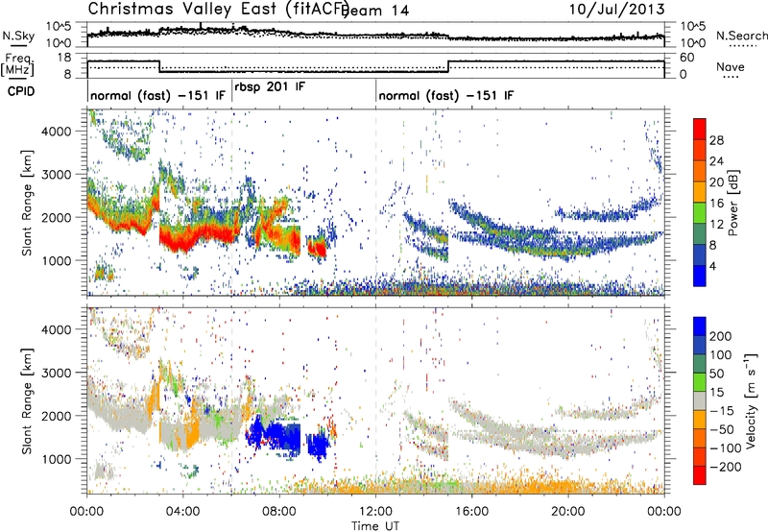Pick the red segment of power colorbar
Image resolution: width=768 pixels, height=532 pixels.
point(700,130)
